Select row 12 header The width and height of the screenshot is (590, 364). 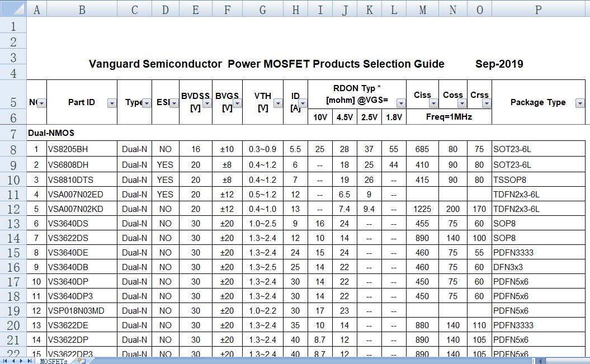[x=13, y=209]
